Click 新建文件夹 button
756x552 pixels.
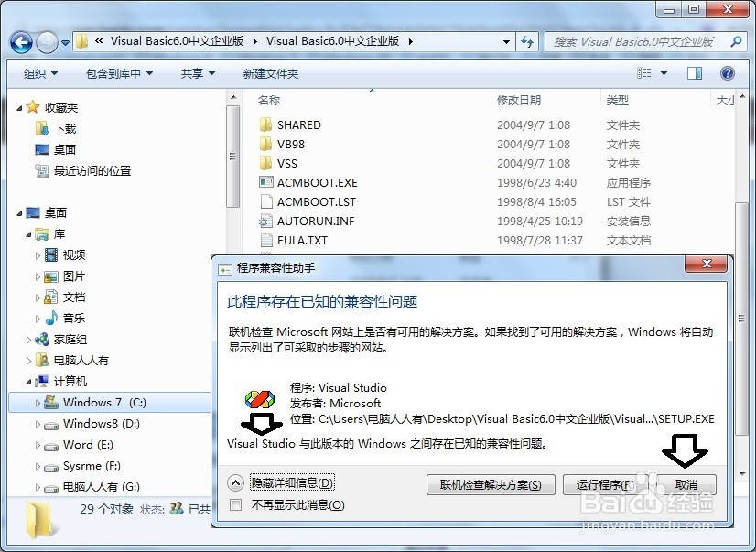pyautogui.click(x=271, y=74)
